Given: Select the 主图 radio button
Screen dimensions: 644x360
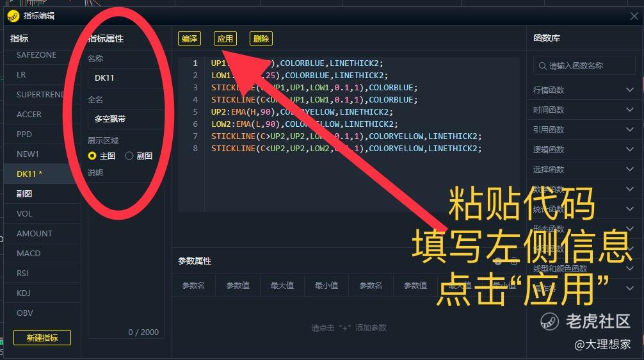Looking at the screenshot, I should point(92,156).
